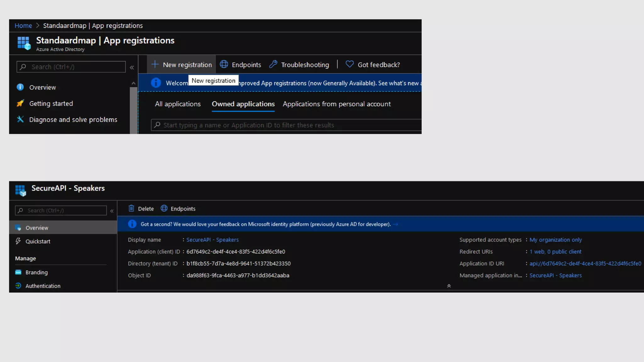Image resolution: width=644 pixels, height=362 pixels.
Task: Open Endpoints globe icon in top toolbar
Action: point(224,64)
